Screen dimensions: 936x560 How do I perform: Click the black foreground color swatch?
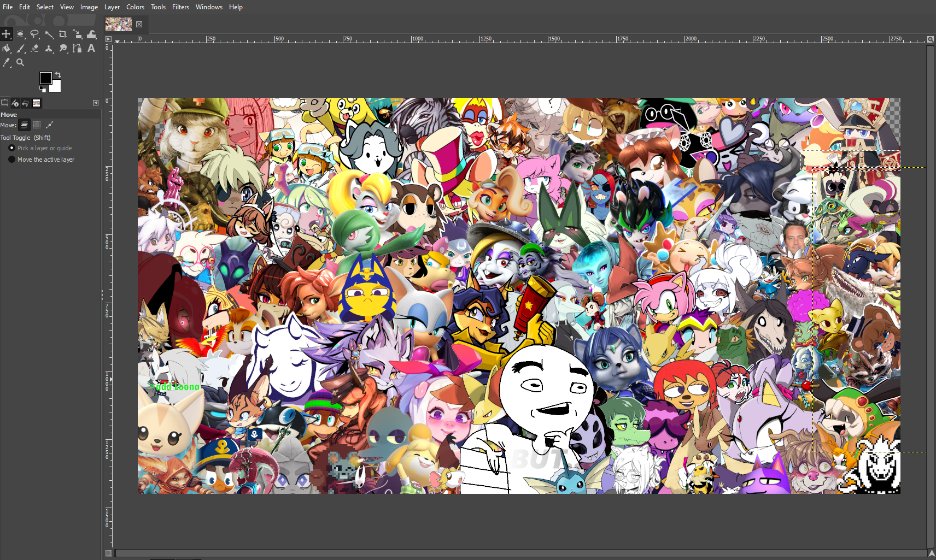[x=45, y=78]
